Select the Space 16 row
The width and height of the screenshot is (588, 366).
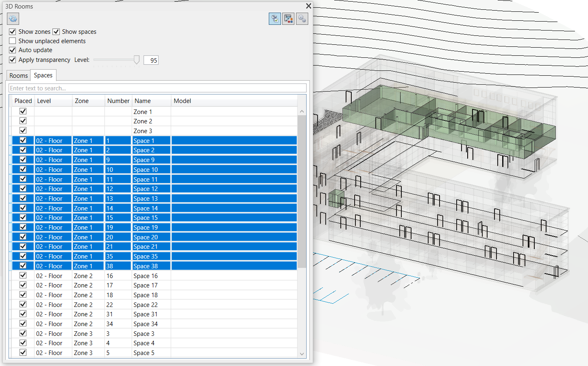pyautogui.click(x=146, y=276)
